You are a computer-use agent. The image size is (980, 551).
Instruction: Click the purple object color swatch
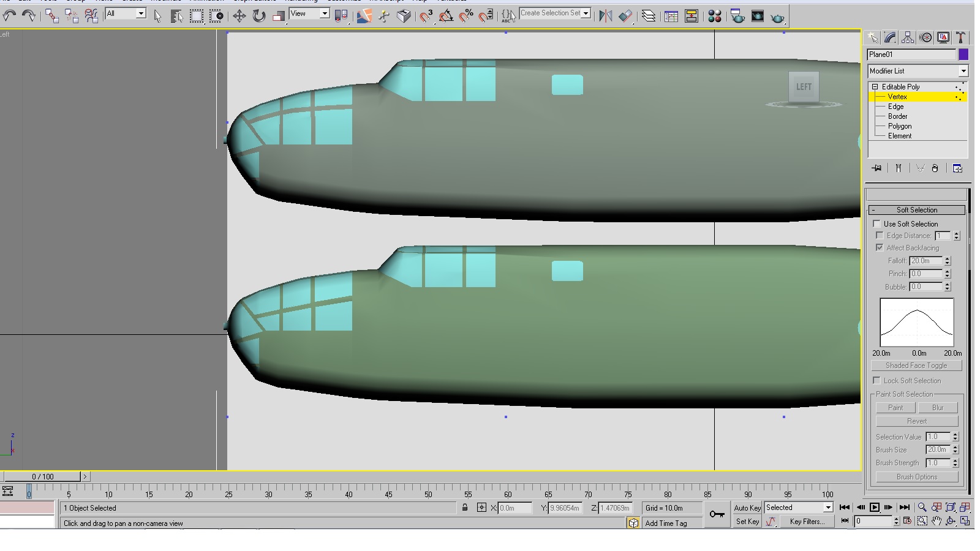click(x=963, y=54)
